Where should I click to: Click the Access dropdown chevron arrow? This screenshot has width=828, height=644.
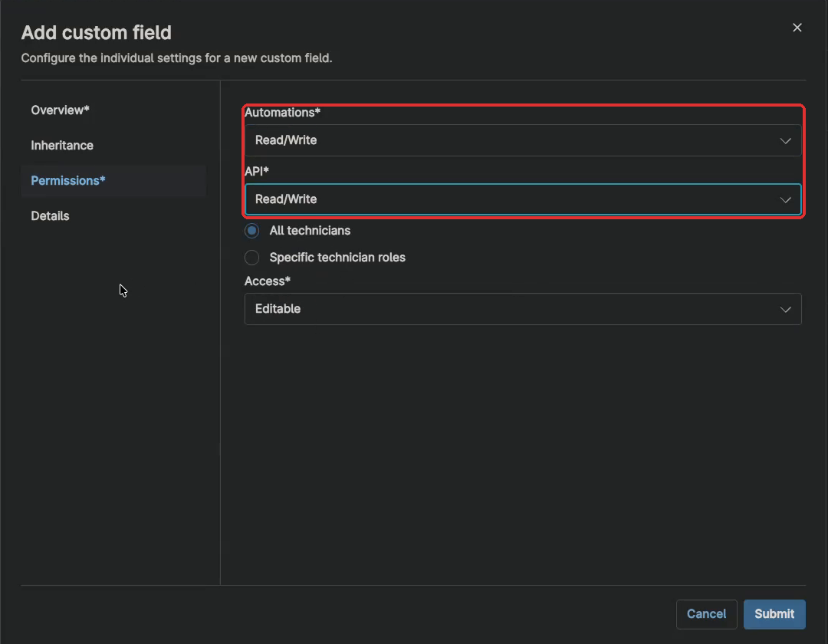tap(785, 309)
